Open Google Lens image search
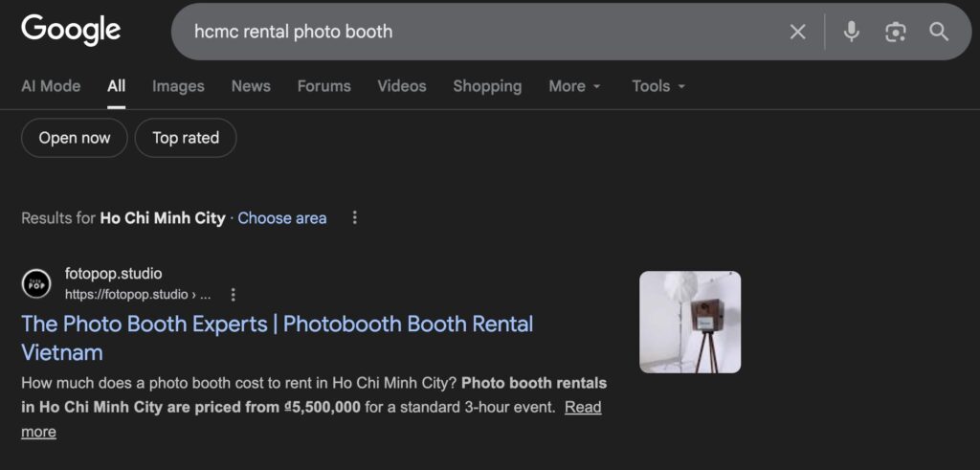Screen dimensions: 980x470 coord(895,32)
